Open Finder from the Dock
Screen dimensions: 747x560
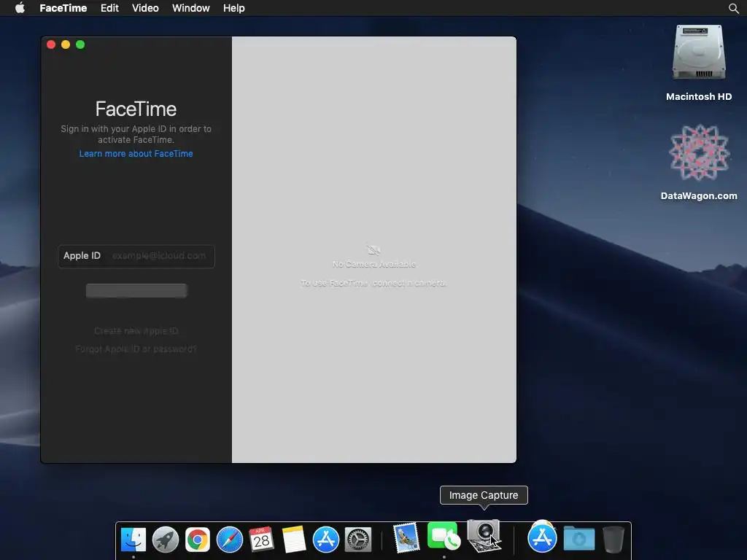point(133,540)
